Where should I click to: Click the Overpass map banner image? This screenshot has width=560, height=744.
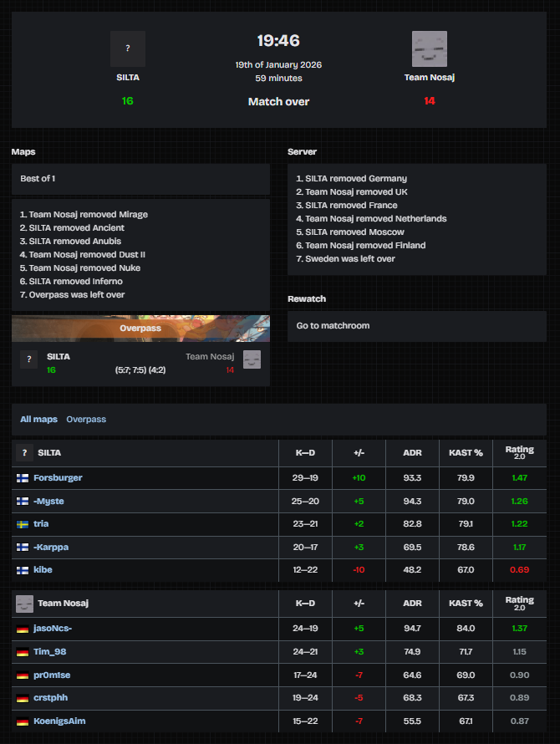(140, 329)
